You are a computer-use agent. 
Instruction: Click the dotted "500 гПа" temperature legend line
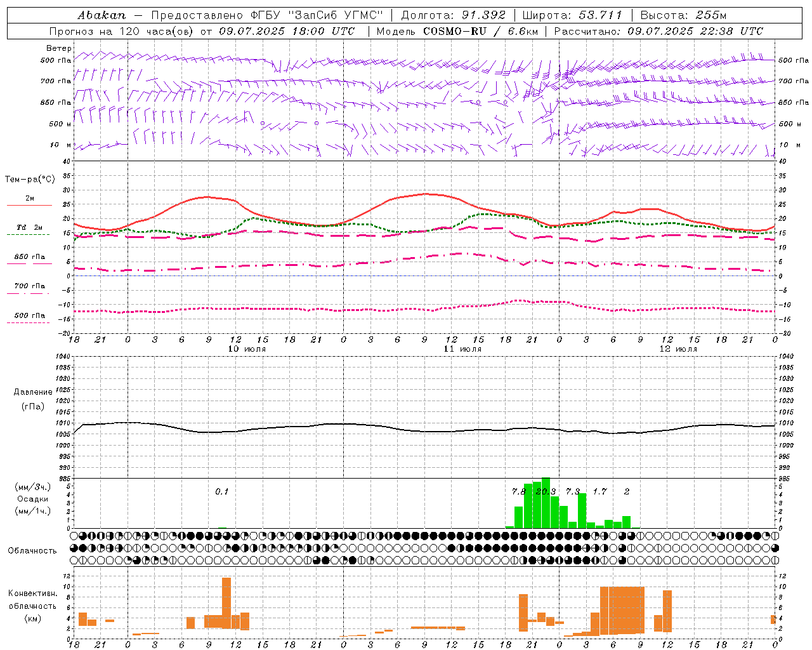[28, 322]
